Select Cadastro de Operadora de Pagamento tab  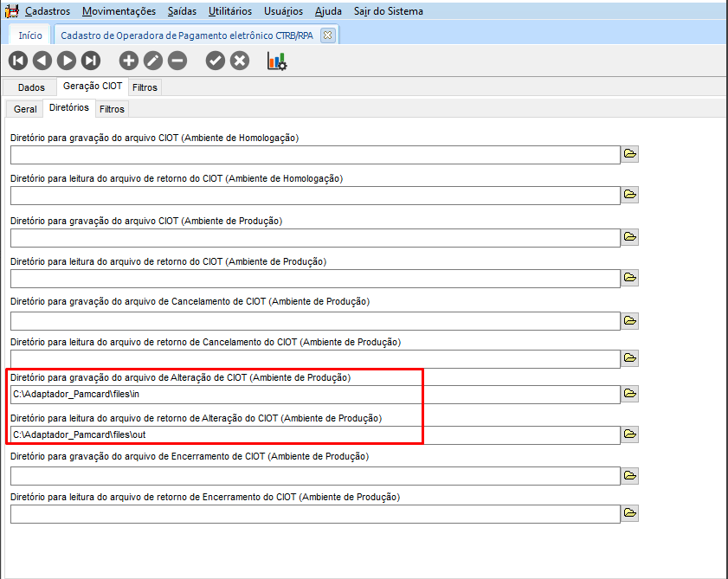tap(187, 35)
